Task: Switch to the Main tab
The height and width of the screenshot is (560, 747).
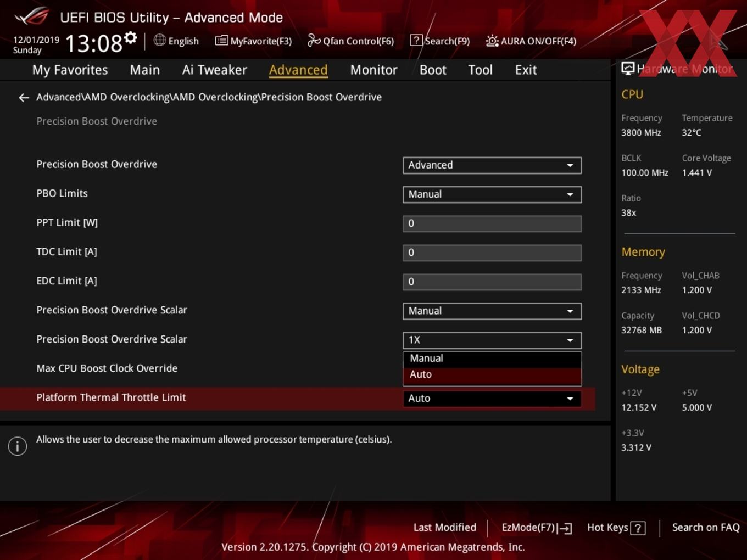Action: pyautogui.click(x=145, y=70)
